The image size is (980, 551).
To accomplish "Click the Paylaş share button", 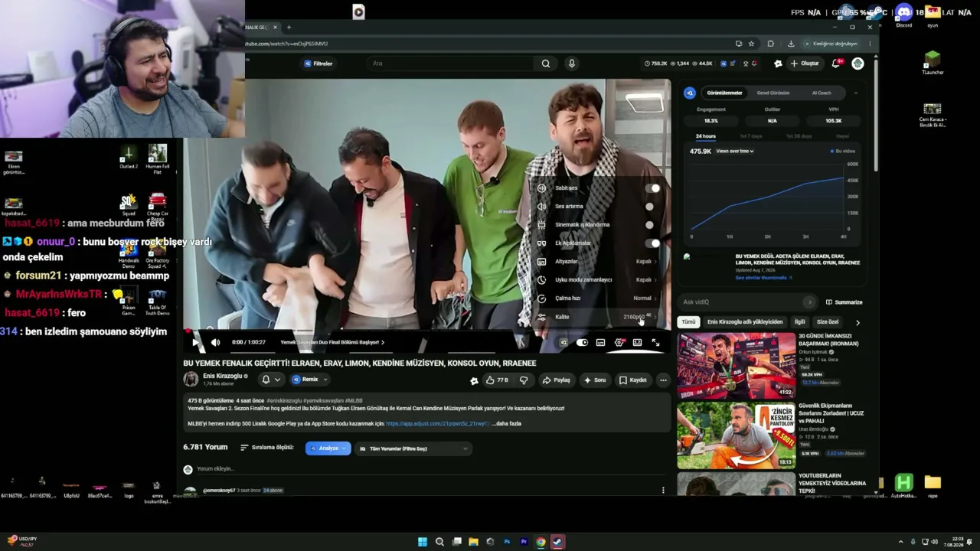I will click(557, 380).
